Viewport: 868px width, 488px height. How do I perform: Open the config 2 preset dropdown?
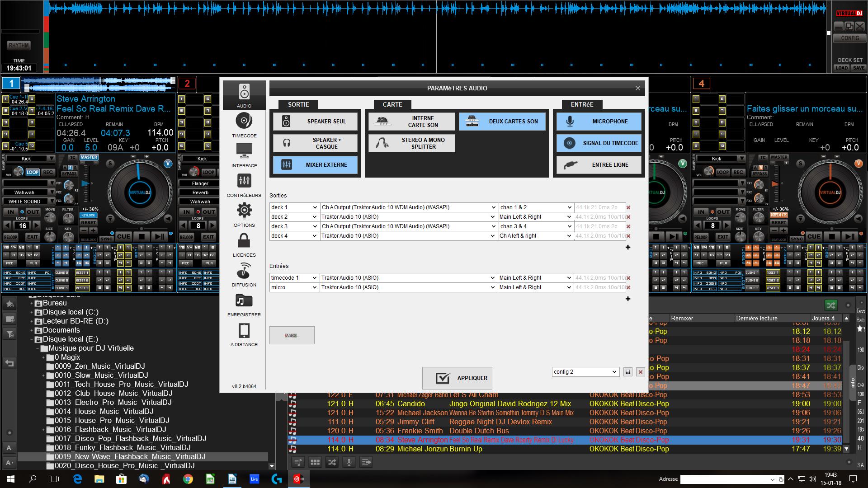point(585,372)
